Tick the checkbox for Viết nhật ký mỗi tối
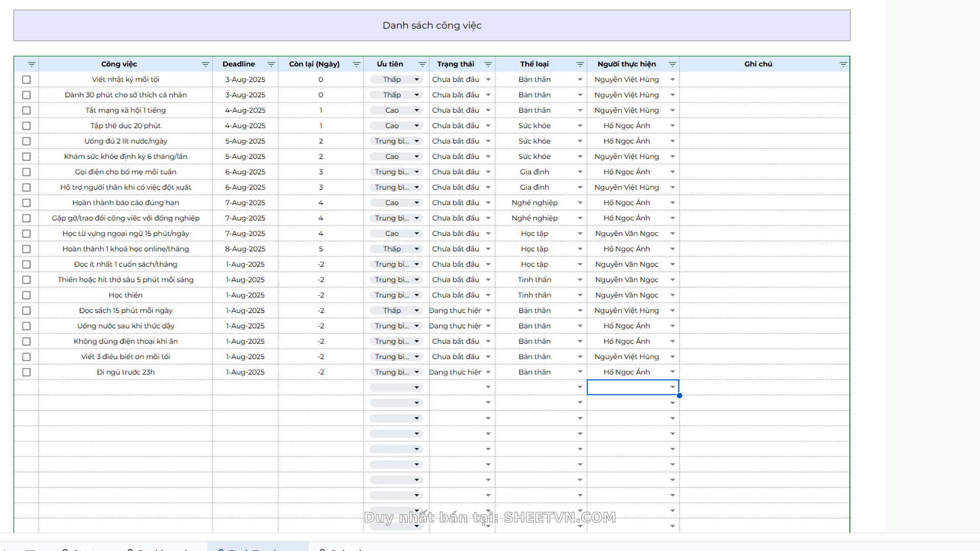This screenshot has height=551, width=980. 27,80
